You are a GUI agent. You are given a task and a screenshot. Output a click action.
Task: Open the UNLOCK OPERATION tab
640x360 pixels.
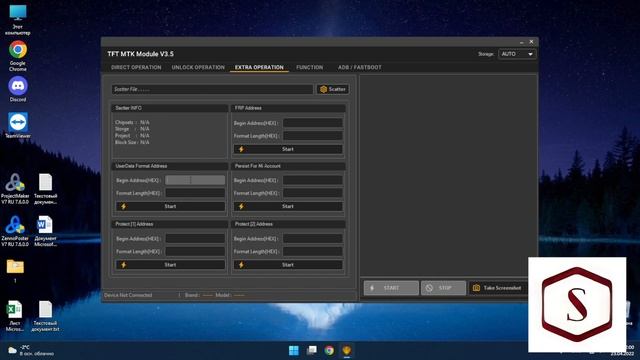coord(198,67)
